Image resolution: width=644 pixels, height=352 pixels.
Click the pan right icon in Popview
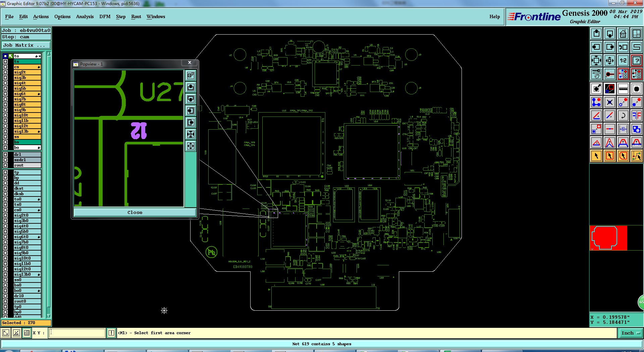[191, 122]
